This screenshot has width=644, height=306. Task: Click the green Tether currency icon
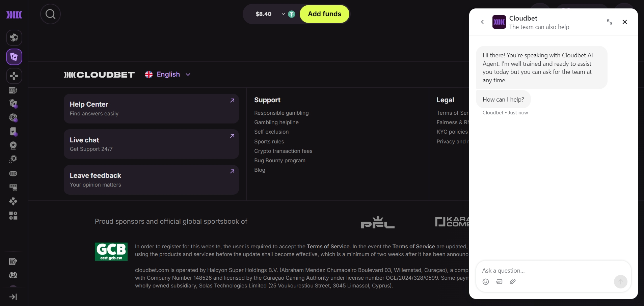coord(292,14)
